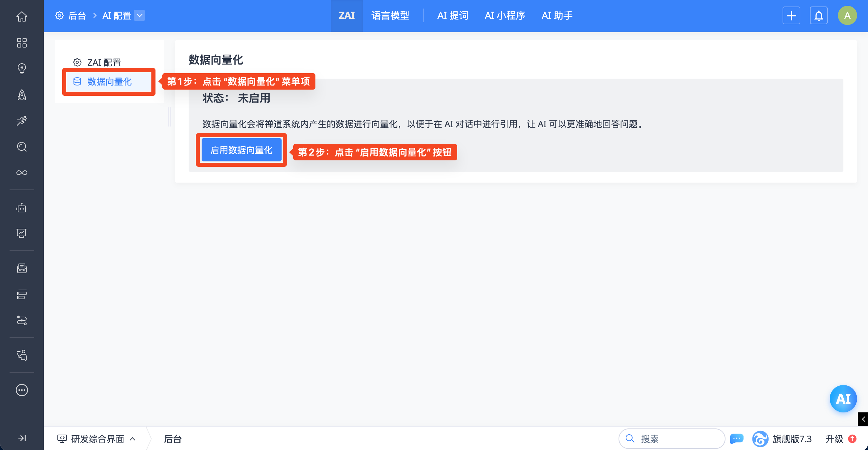Switch to the 语言模型 tab

(x=390, y=16)
